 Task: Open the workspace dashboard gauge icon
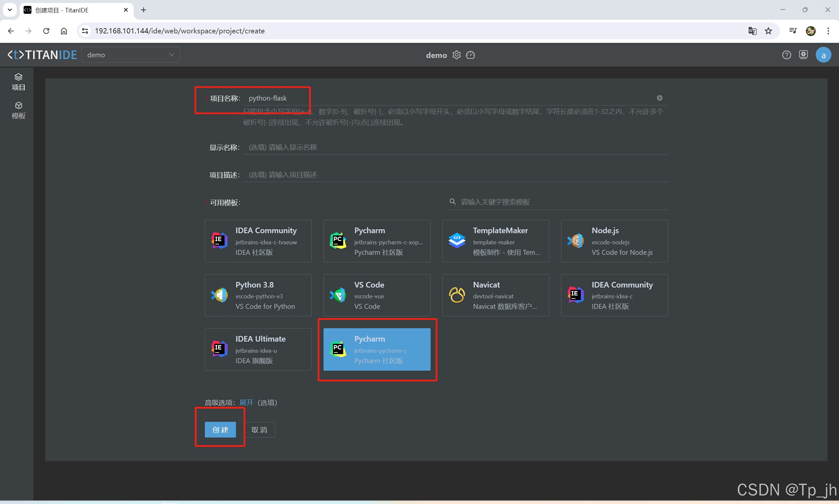point(470,55)
